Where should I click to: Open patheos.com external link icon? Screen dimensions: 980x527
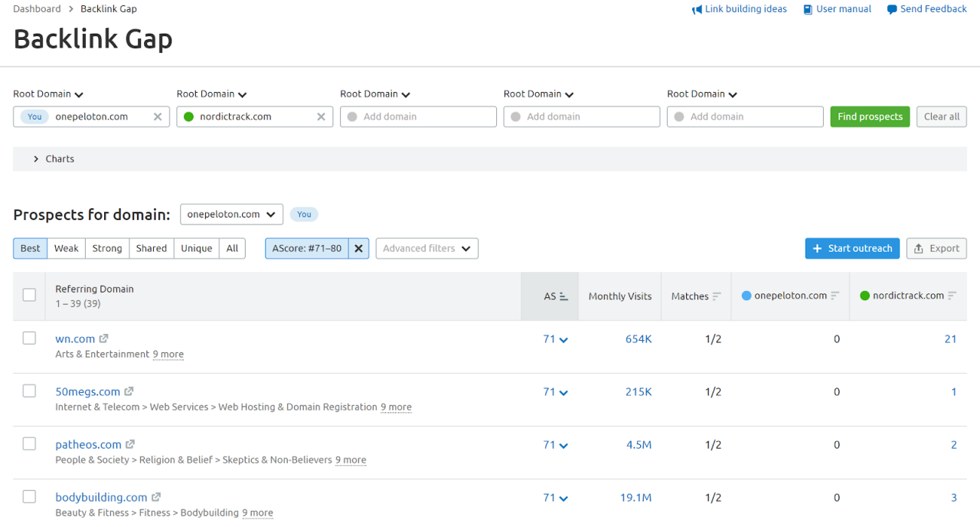click(130, 444)
